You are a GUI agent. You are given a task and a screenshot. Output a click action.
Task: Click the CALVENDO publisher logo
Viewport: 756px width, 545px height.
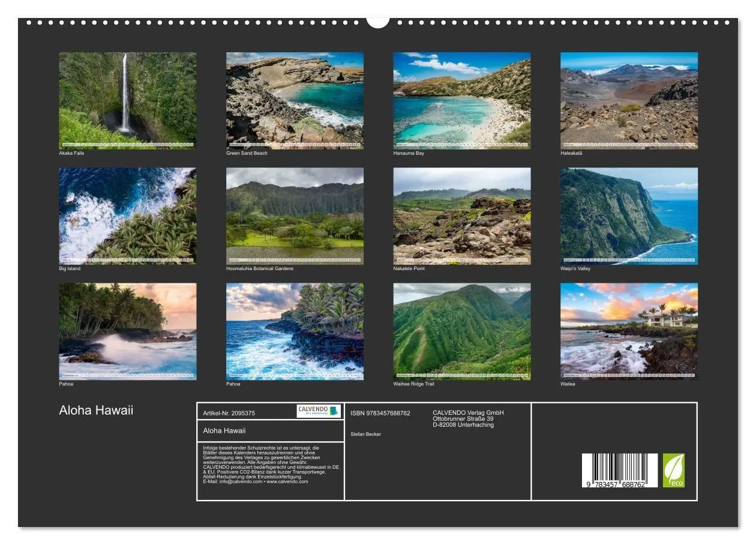pos(318,411)
